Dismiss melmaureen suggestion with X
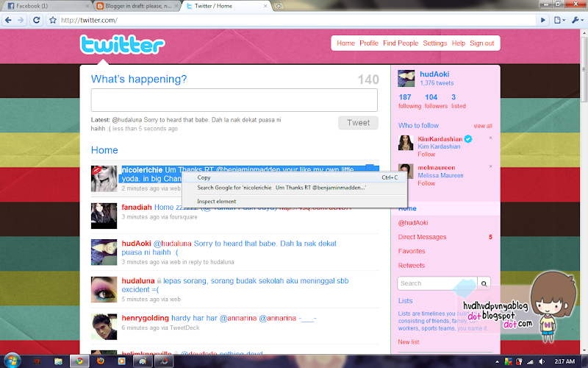This screenshot has height=368, width=588. tap(490, 166)
